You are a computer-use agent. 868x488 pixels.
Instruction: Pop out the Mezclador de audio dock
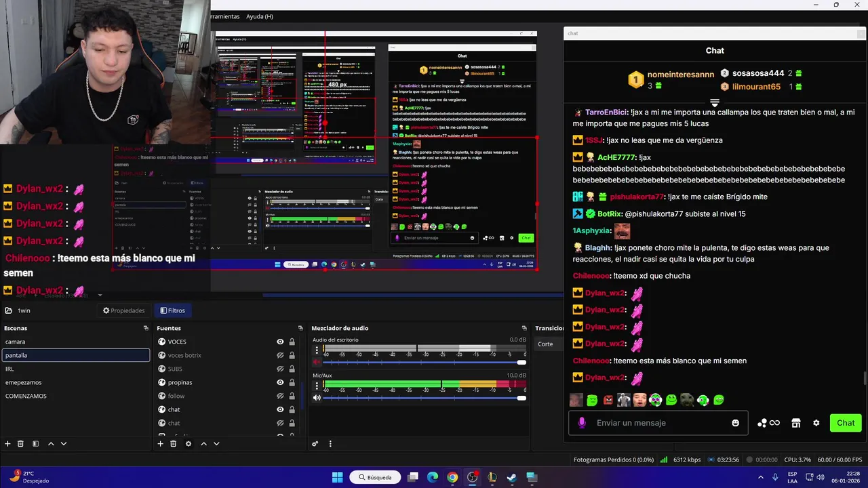pyautogui.click(x=524, y=328)
